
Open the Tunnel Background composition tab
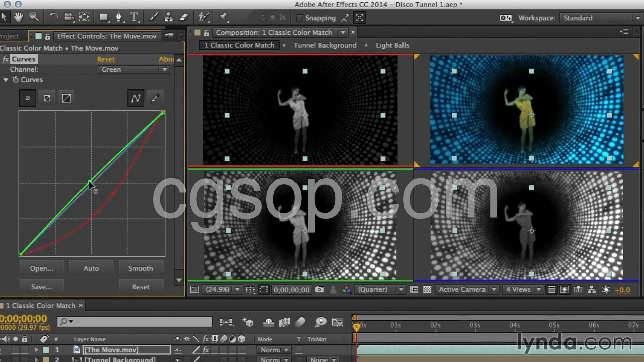(325, 45)
